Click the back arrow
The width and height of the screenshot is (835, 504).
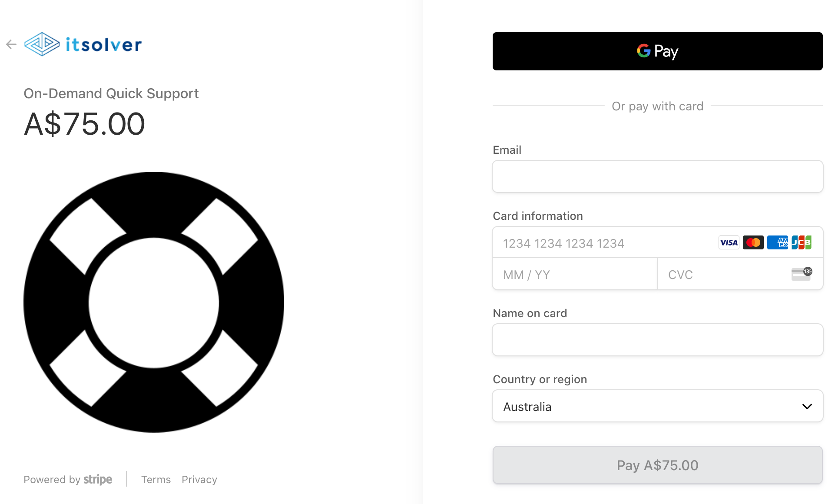click(x=11, y=44)
